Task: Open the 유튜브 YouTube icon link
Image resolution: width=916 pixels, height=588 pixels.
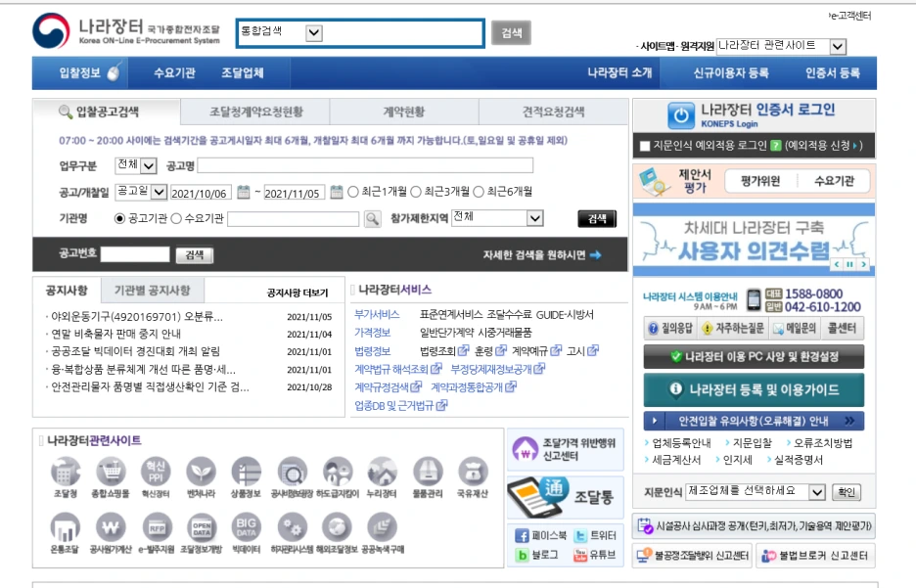Action: click(580, 555)
